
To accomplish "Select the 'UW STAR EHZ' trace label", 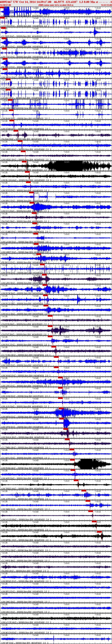I will click(x=26, y=129).
